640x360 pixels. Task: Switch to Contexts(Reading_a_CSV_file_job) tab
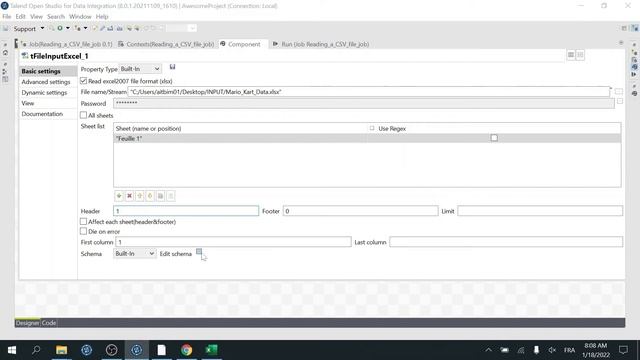pyautogui.click(x=166, y=44)
